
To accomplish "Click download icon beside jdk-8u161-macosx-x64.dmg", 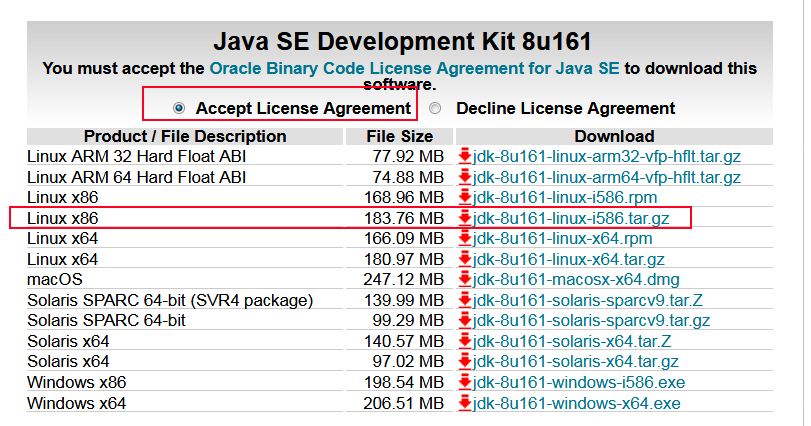I will (464, 280).
